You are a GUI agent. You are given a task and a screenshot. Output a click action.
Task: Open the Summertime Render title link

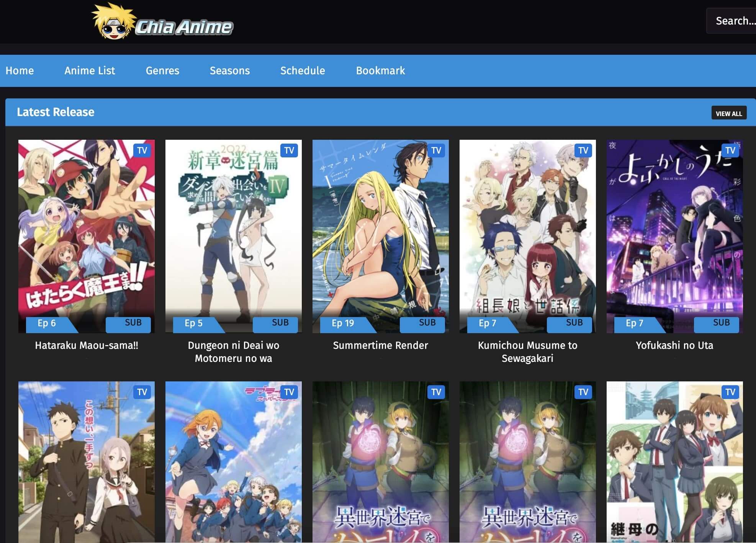tap(380, 345)
